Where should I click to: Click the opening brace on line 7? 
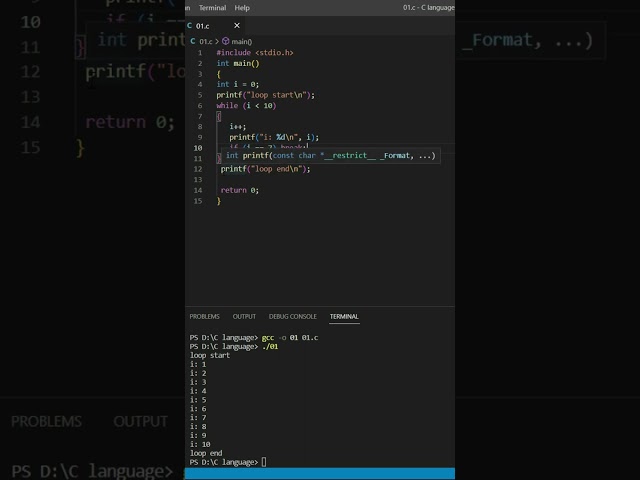(219, 116)
